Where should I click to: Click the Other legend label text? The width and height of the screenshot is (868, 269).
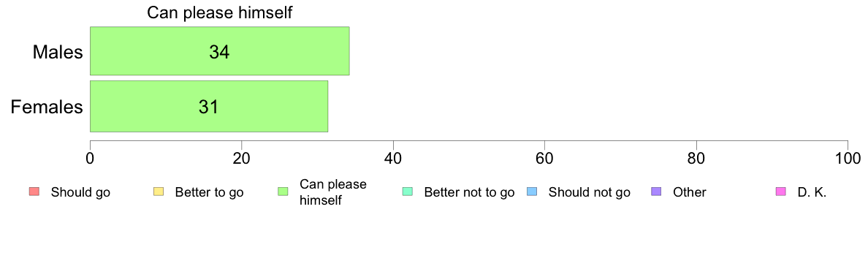click(x=690, y=193)
